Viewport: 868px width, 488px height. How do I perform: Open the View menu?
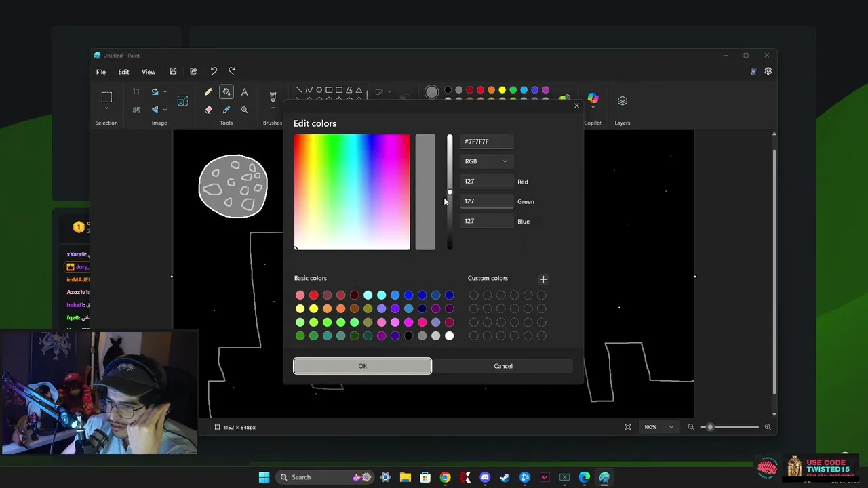click(x=149, y=72)
